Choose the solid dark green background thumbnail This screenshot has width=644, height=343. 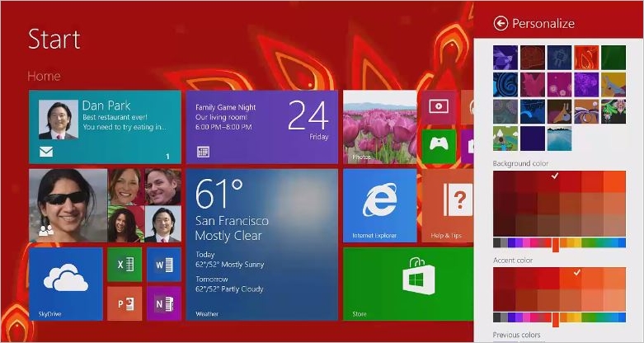pos(613,58)
